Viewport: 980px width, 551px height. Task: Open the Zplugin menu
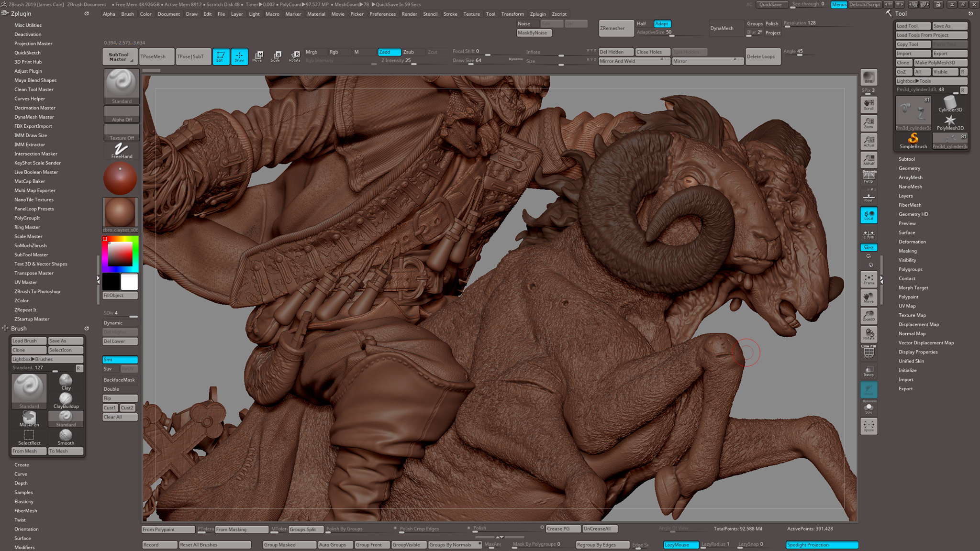(537, 14)
